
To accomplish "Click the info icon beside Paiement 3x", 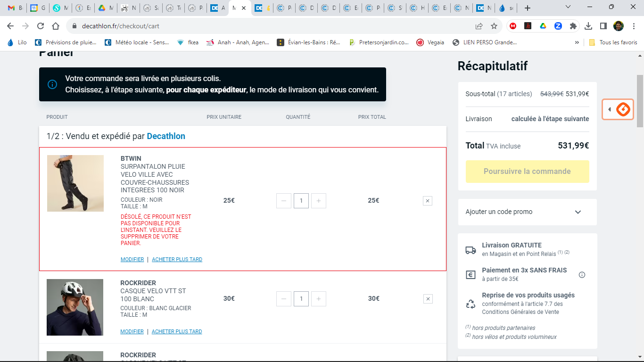I will pos(582,275).
